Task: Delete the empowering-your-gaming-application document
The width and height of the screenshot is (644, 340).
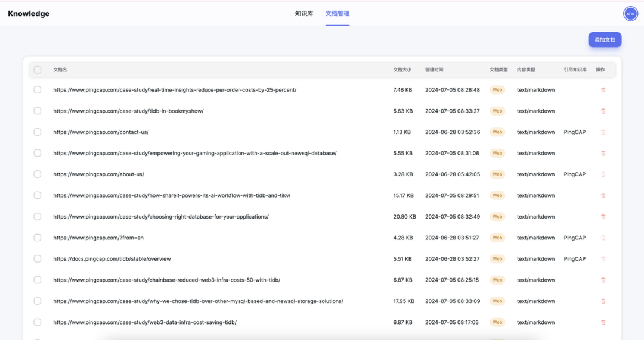Action: coord(603,154)
